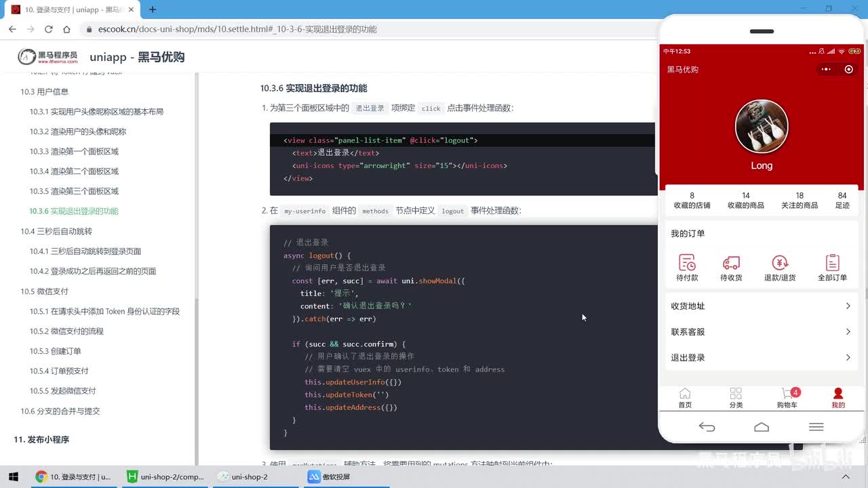868x488 pixels.
Task: Switch to 分类 category tab on phone
Action: point(736,398)
